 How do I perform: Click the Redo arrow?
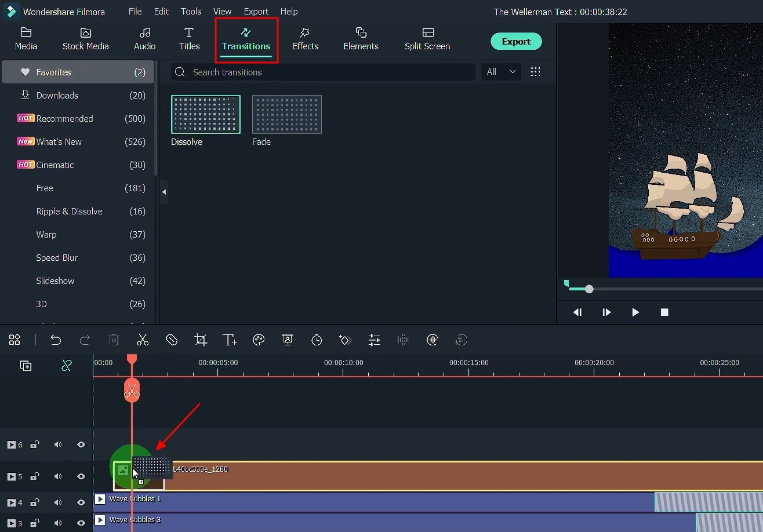pos(85,340)
